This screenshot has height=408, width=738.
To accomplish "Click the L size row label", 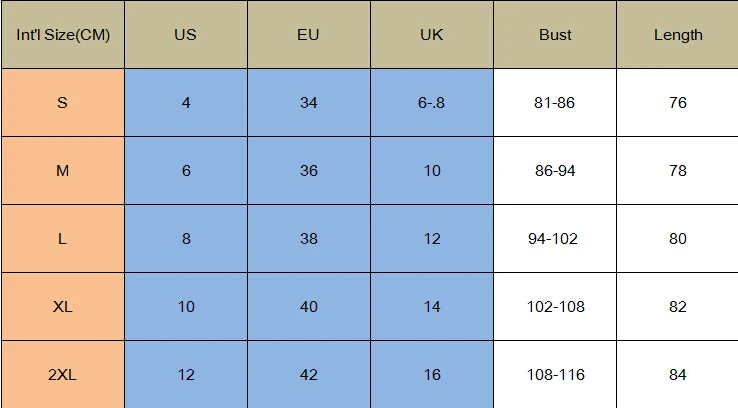I will click(63, 239).
